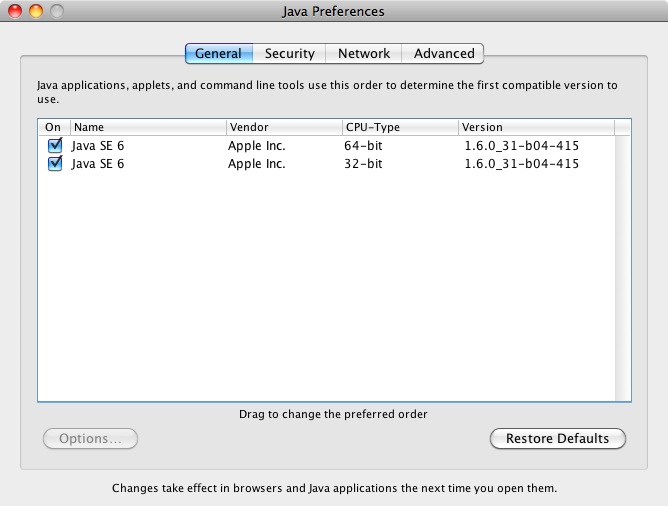
Task: Go to the Advanced tab
Action: coord(443,54)
